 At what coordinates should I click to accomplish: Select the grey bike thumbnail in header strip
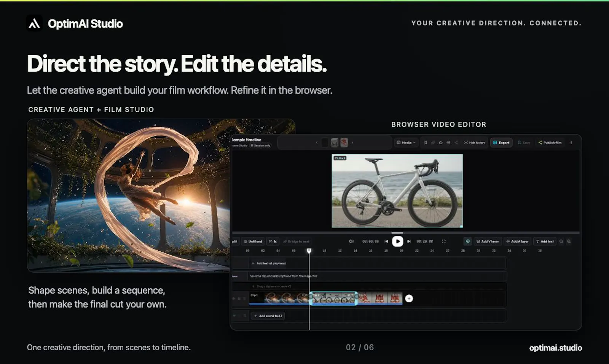[335, 143]
